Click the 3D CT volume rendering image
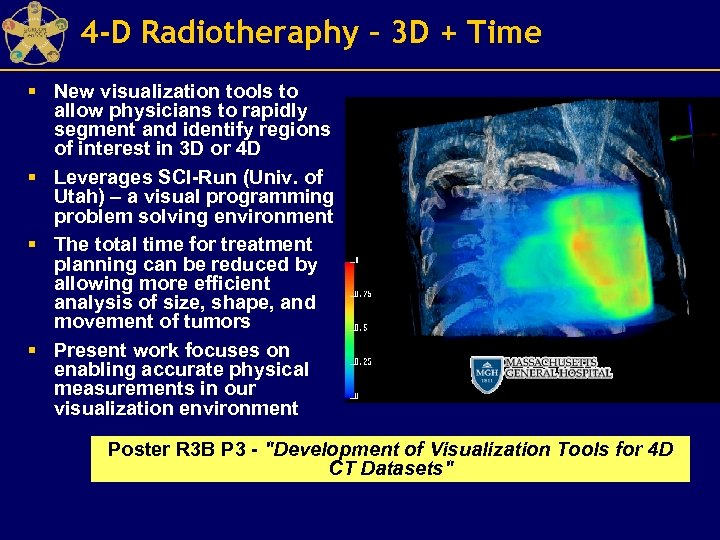720x540 pixels. point(532,250)
